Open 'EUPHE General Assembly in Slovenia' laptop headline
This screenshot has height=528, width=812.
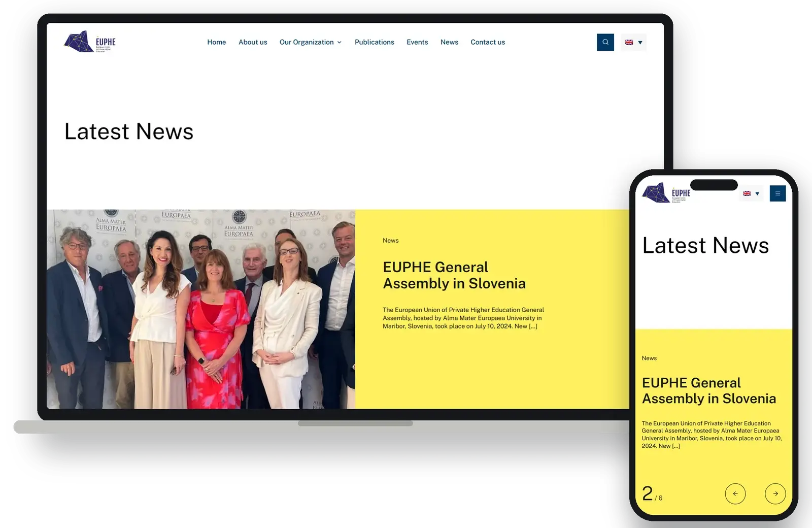click(454, 275)
